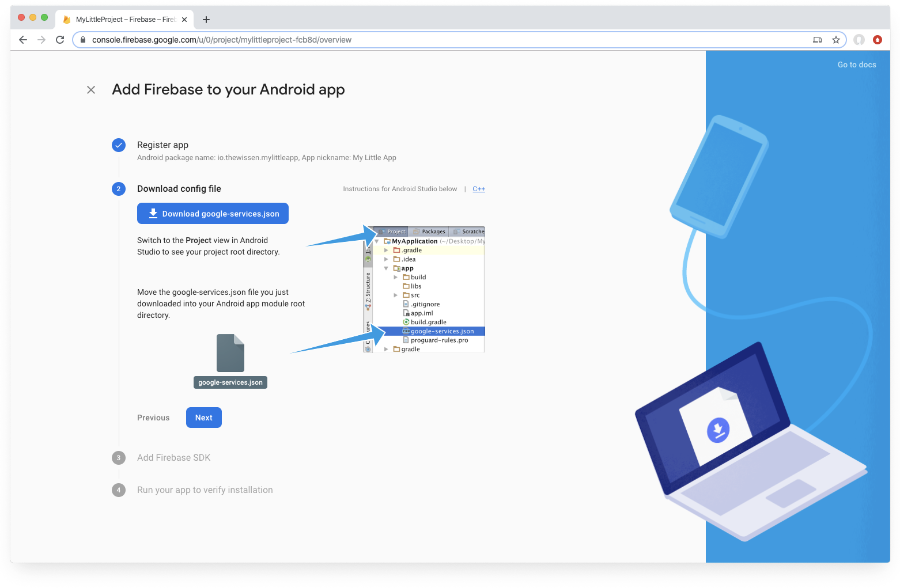Click the download icon on the blue download button
Screen dimensions: 900x588
pyautogui.click(x=153, y=213)
